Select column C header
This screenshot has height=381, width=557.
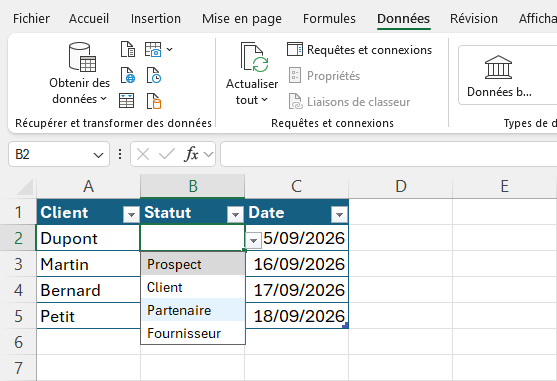[x=297, y=186]
